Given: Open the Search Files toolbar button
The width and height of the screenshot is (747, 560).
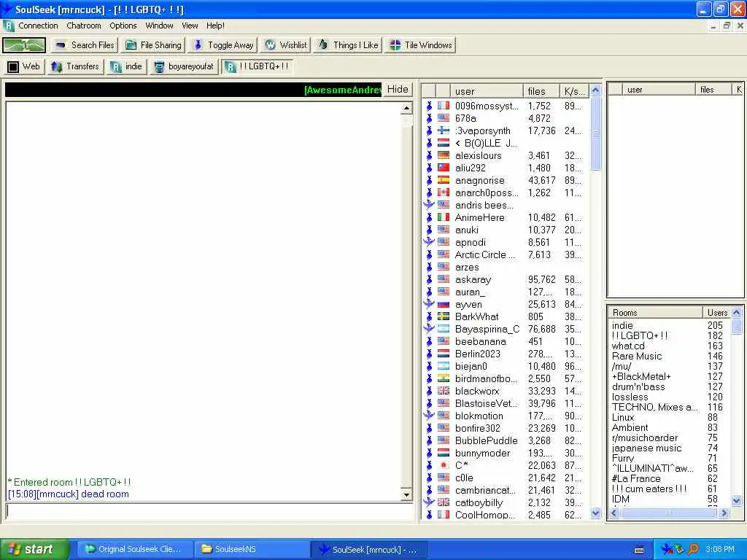Looking at the screenshot, I should (x=85, y=45).
